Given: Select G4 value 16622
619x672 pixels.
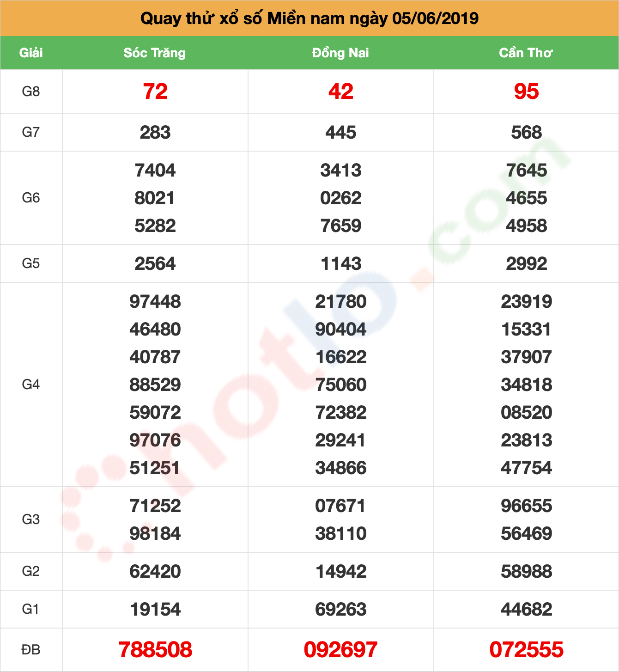Looking at the screenshot, I should (341, 357).
